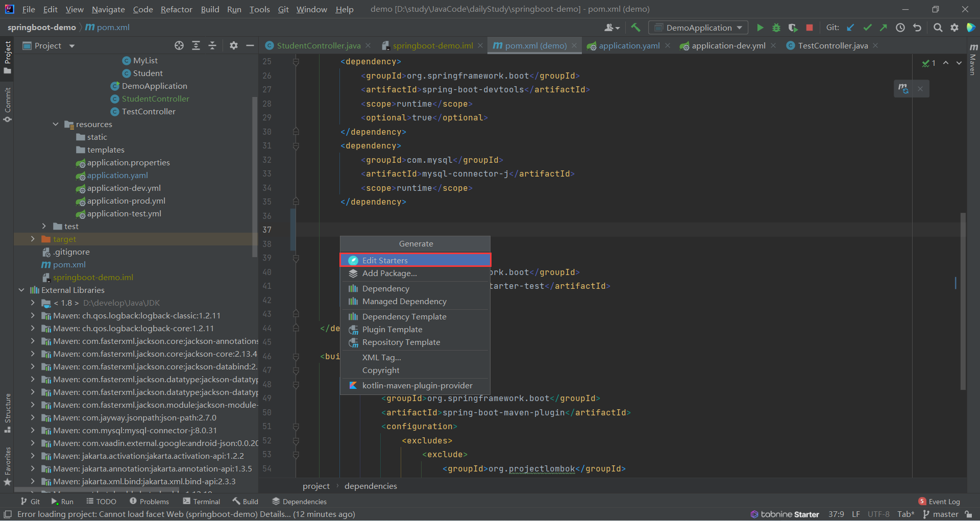Open the Terminal tool window
Image resolution: width=980 pixels, height=521 pixels.
tap(202, 502)
